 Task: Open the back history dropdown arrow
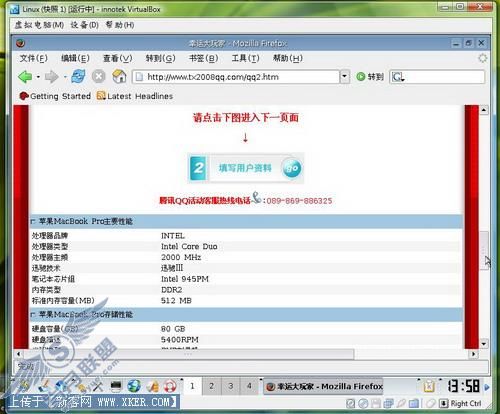tap(38, 77)
